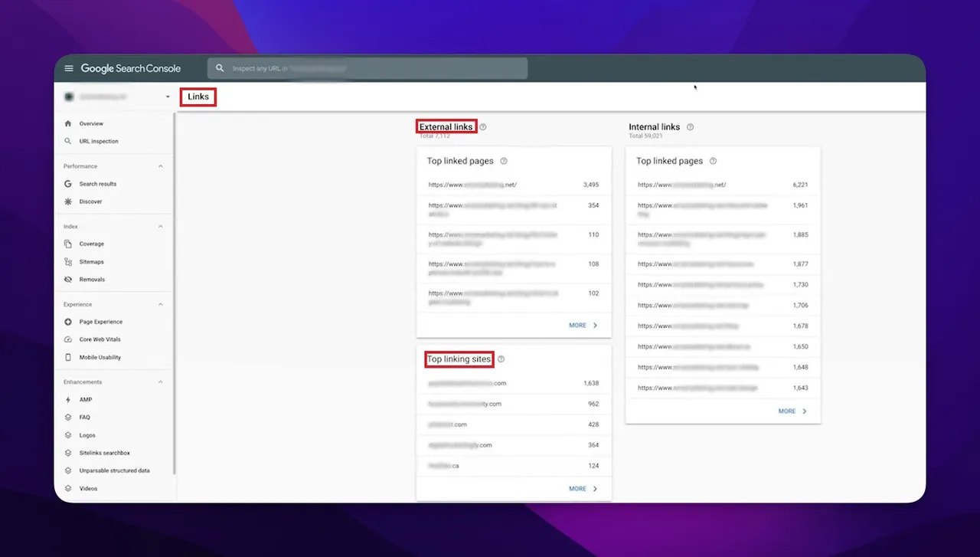Click the Discover asterisk icon
The height and width of the screenshot is (557, 980).
[68, 202]
